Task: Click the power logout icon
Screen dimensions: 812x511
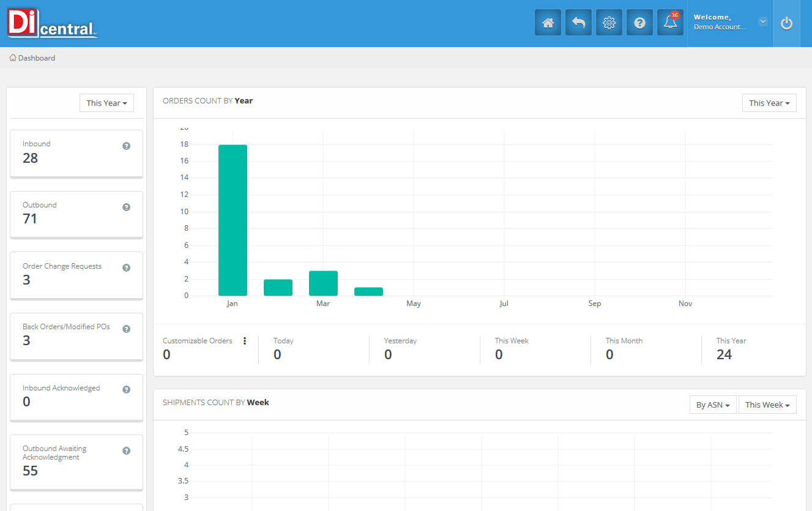Action: pos(786,23)
